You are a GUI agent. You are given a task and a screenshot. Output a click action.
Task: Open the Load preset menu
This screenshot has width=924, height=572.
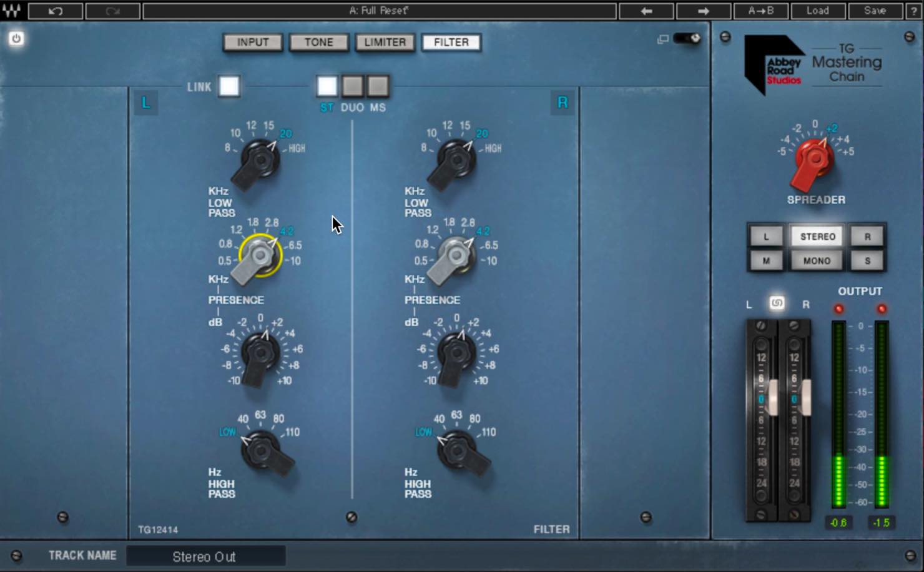817,11
